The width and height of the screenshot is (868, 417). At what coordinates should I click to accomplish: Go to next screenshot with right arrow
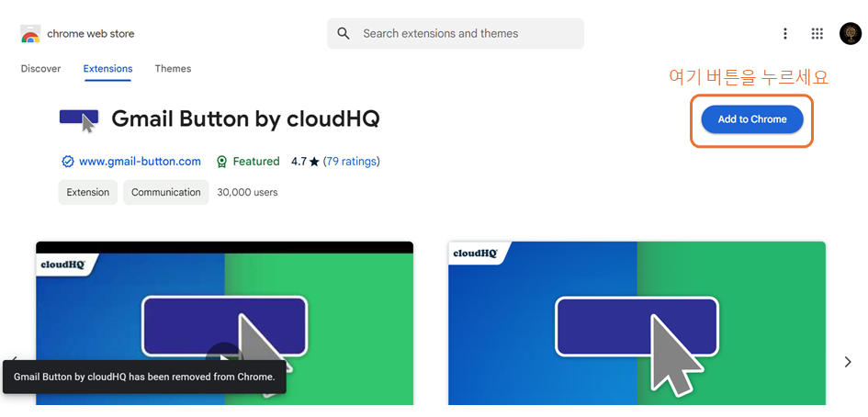coord(848,362)
